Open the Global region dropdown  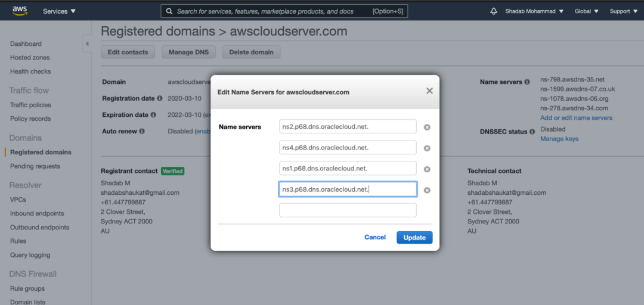click(x=587, y=11)
